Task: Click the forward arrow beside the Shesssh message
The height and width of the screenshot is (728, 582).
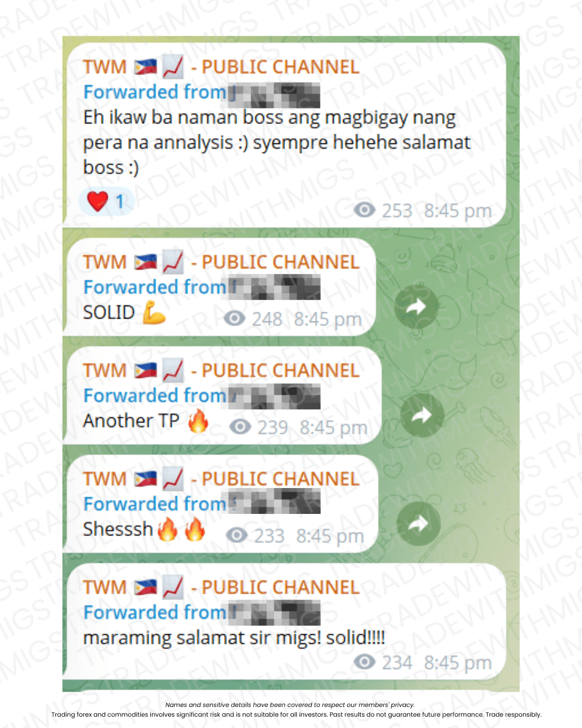Action: 418,524
